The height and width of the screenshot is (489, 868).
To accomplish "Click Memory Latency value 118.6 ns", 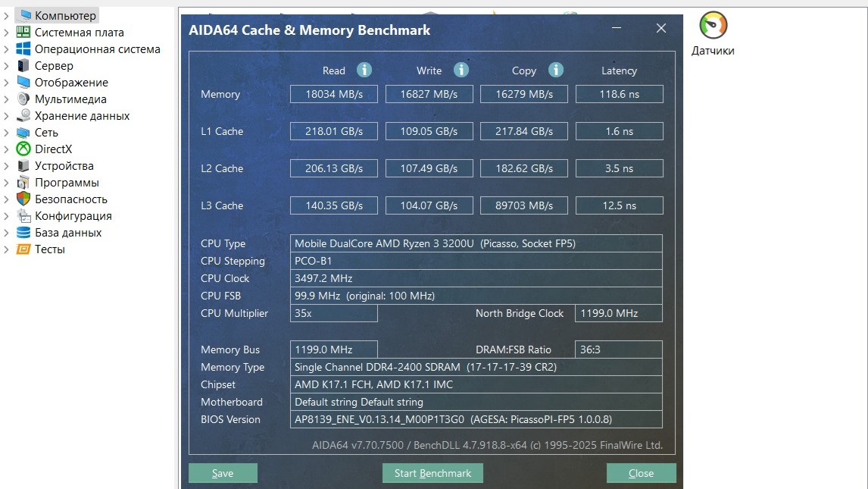I will 620,94.
